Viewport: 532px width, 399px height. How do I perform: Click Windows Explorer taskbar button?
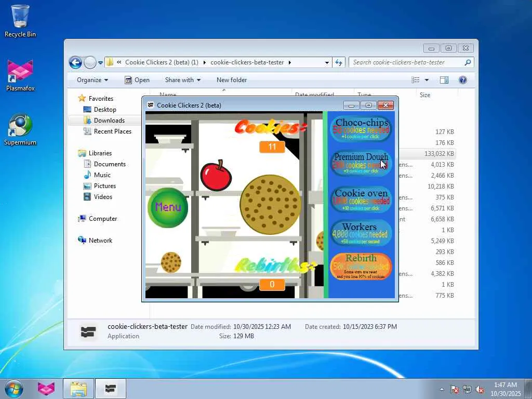[x=78, y=389]
